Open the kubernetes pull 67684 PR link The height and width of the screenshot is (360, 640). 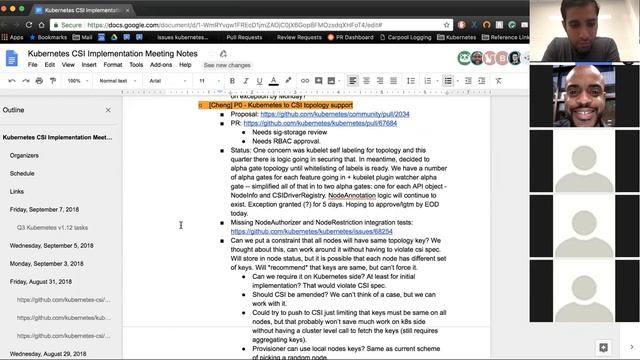click(320, 123)
